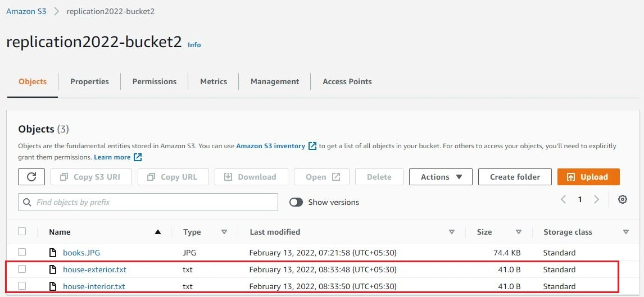Click the file icon beside house-exterior.txt
The width and height of the screenshot is (644, 297).
53,269
